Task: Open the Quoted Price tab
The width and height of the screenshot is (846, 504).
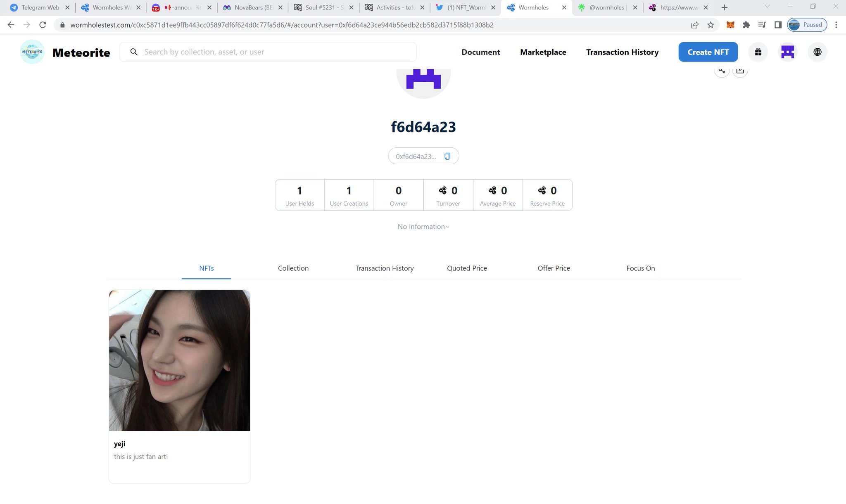Action: click(x=467, y=268)
